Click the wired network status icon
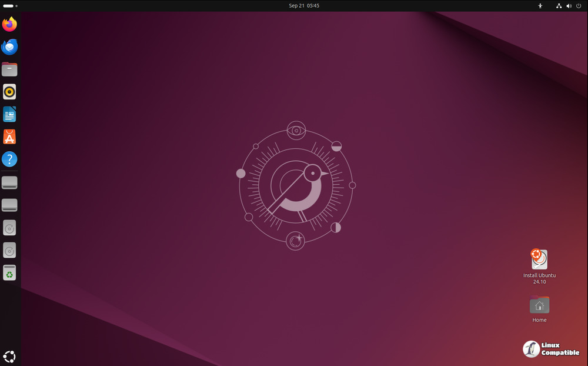 (559, 6)
